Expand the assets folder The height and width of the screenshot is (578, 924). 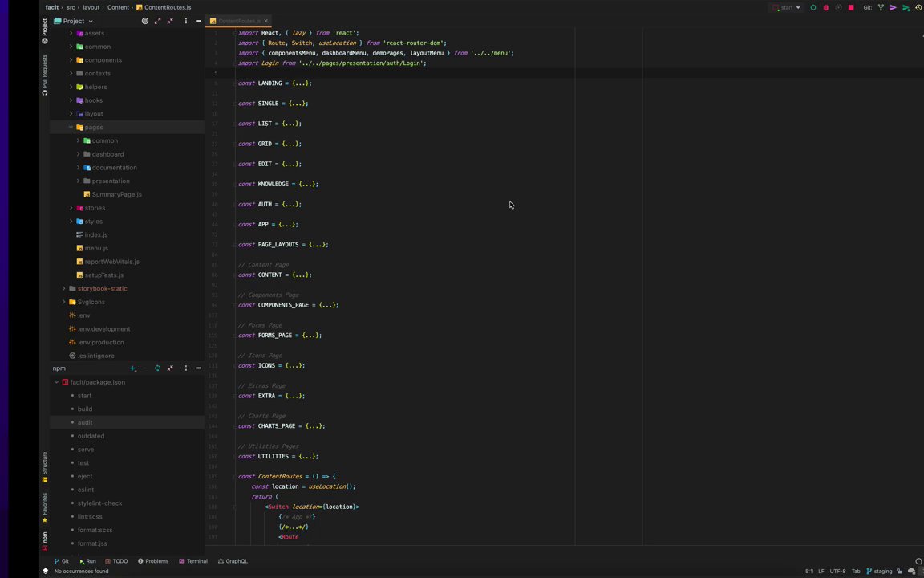tap(71, 33)
